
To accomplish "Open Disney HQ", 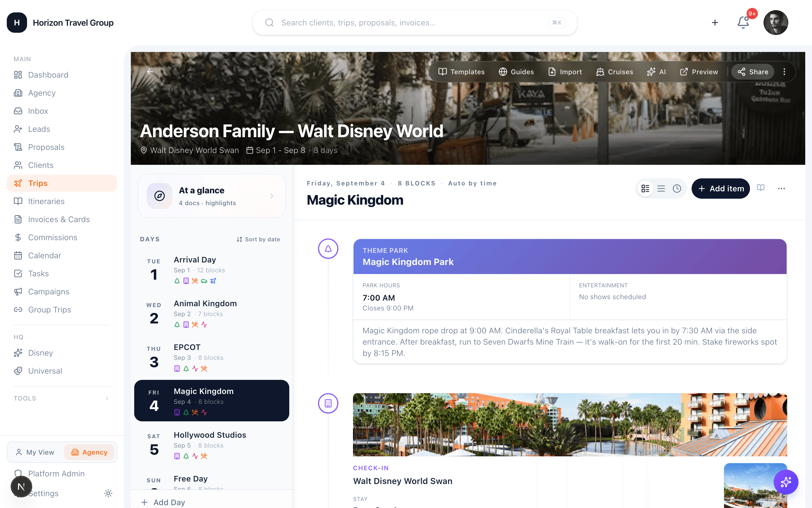I will coord(62,353).
